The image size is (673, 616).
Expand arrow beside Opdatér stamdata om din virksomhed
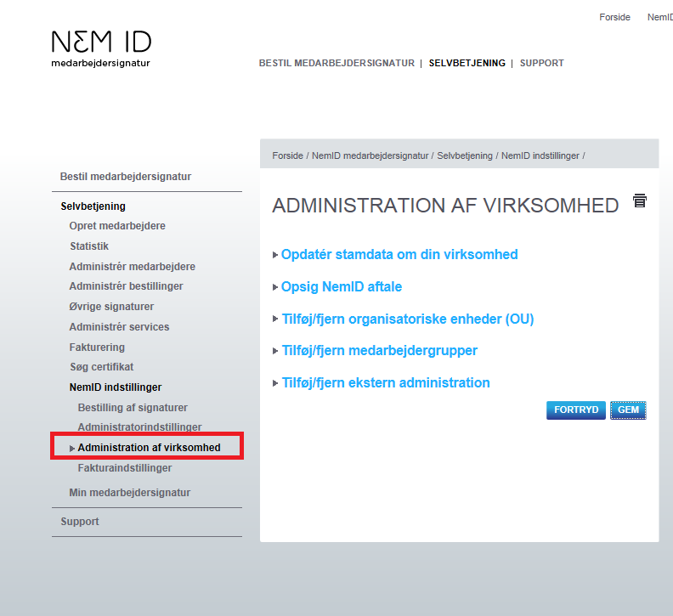(x=275, y=255)
